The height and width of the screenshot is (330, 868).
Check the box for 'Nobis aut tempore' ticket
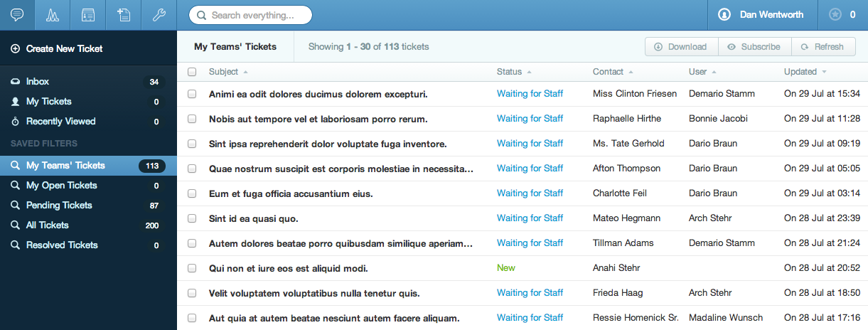point(192,119)
